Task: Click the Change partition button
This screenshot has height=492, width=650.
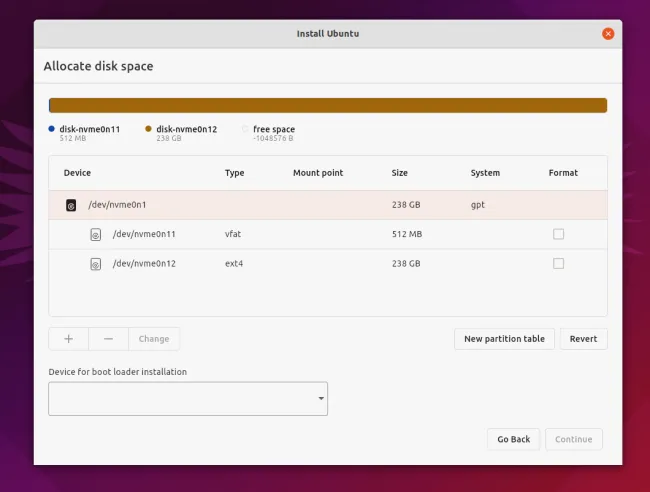Action: coord(154,339)
